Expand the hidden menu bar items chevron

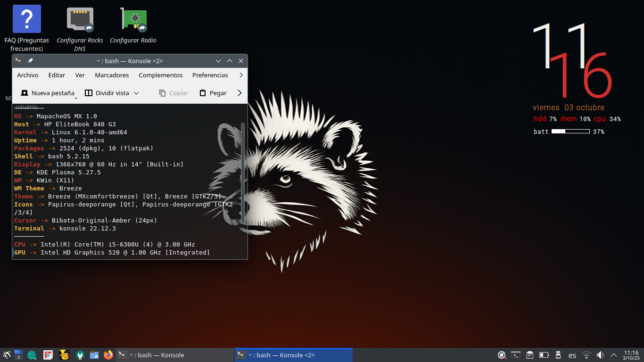click(x=241, y=75)
